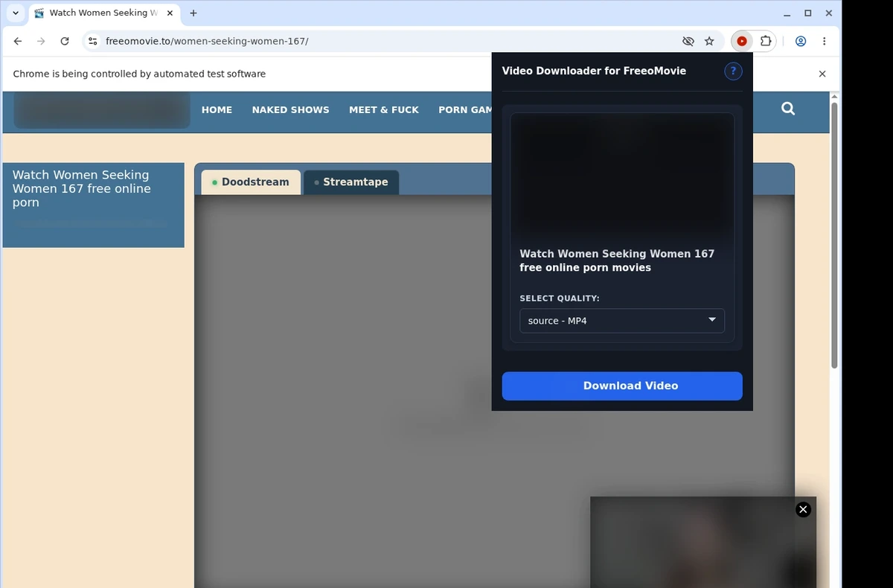Maximize the Chrome window

(x=808, y=13)
